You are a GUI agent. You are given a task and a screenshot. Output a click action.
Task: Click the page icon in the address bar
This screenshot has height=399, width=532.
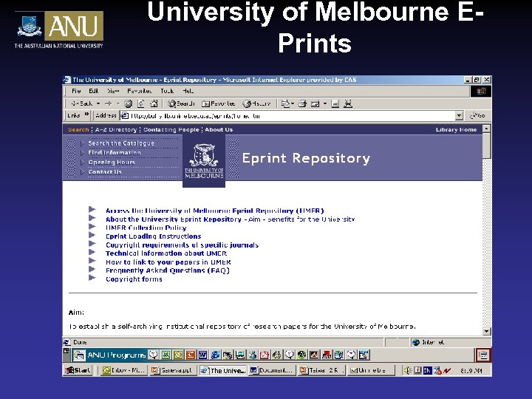tap(125, 116)
